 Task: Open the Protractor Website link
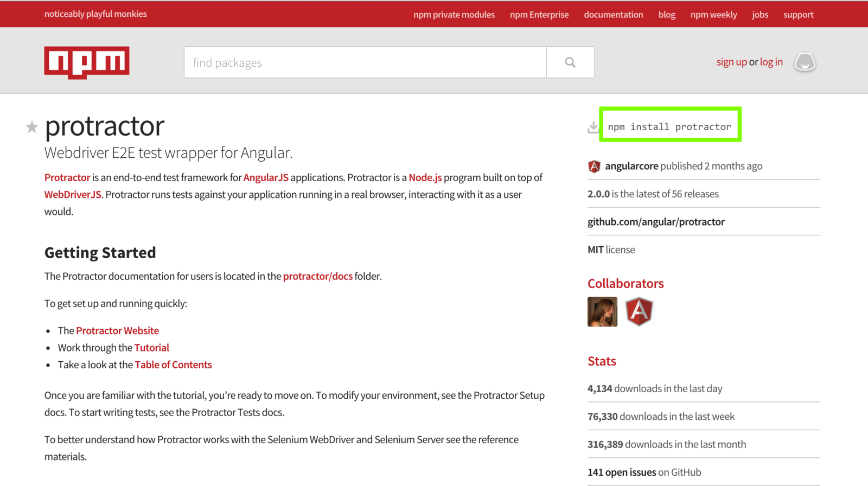[117, 330]
